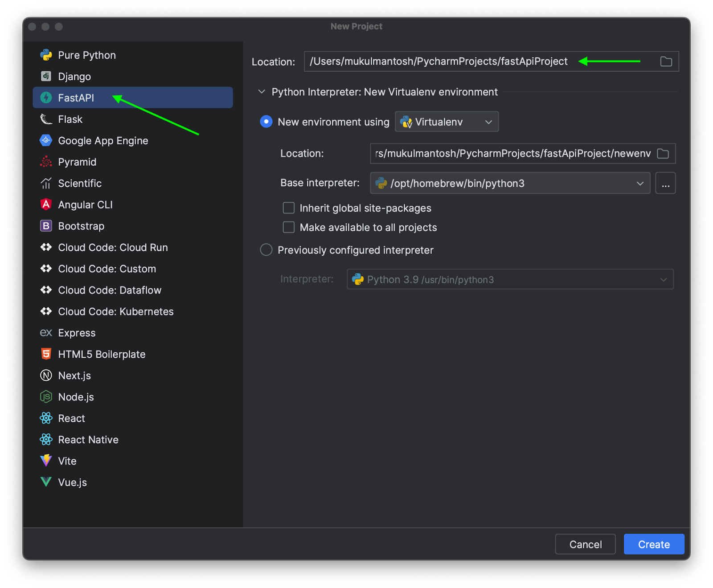This screenshot has width=713, height=588.
Task: Select Express text entry
Action: 77,333
